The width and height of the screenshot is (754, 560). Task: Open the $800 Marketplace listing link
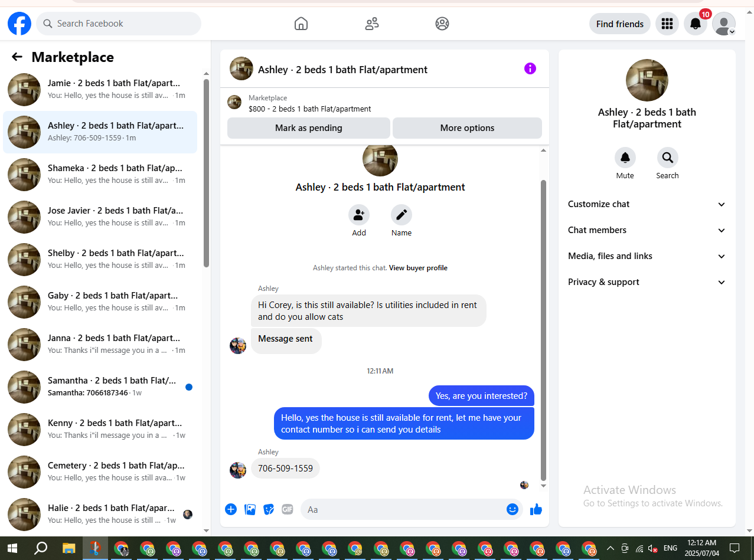click(310, 109)
